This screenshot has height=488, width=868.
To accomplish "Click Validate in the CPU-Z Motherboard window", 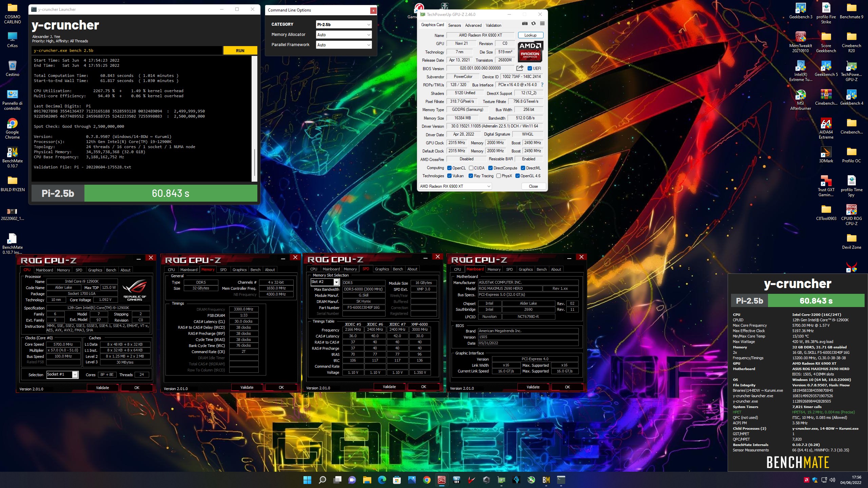I will click(x=533, y=387).
